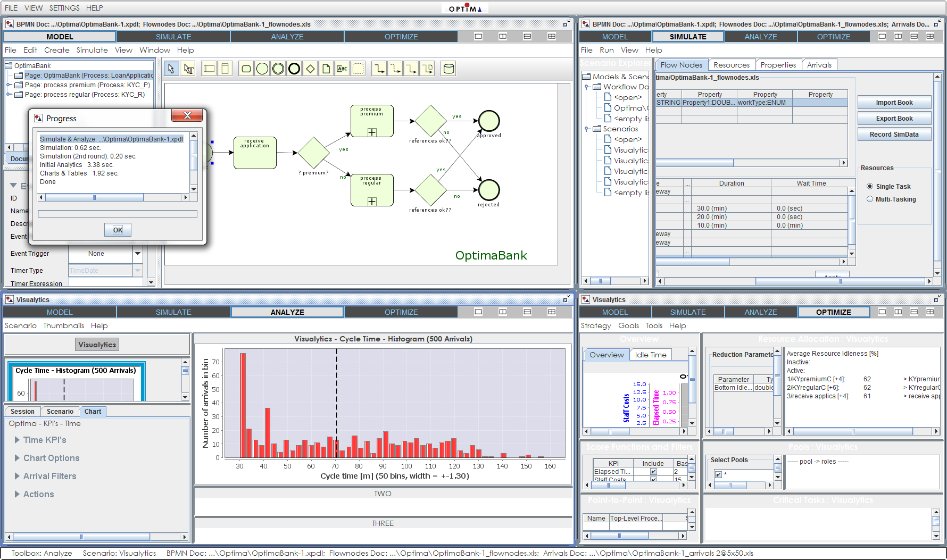The width and height of the screenshot is (947, 560).
Task: Select the ABC text annotation tool
Action: click(x=342, y=69)
